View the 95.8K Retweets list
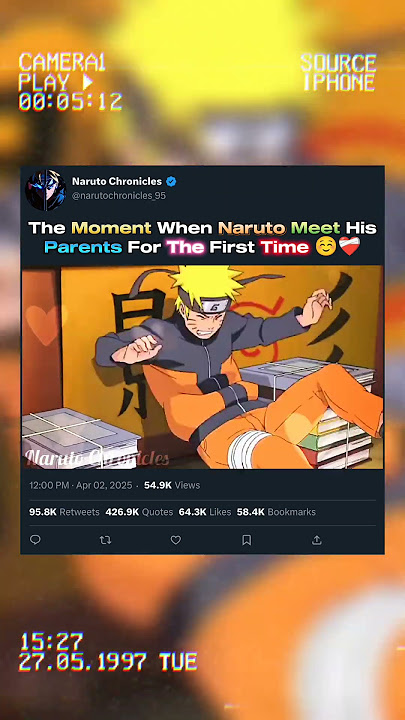This screenshot has width=405, height=720. pos(64,512)
